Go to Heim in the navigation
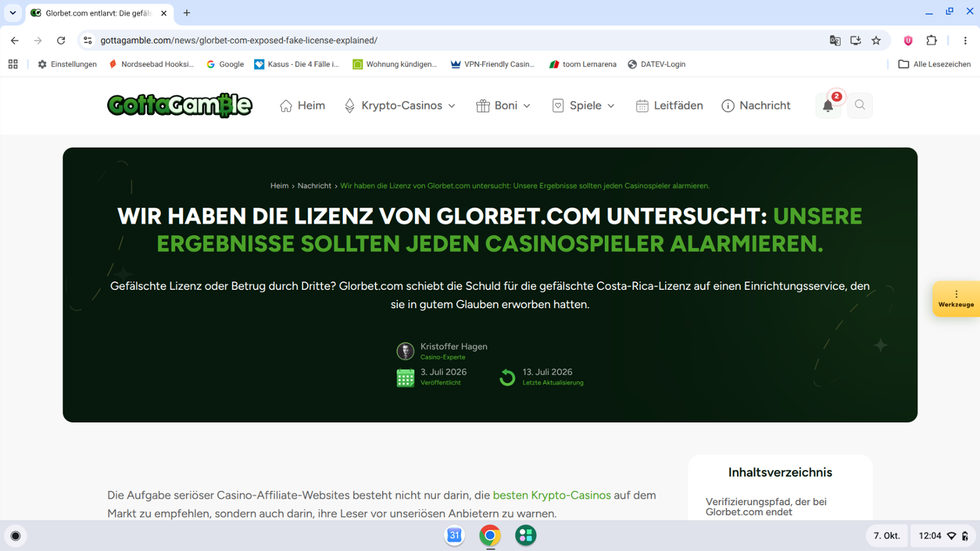 (302, 105)
